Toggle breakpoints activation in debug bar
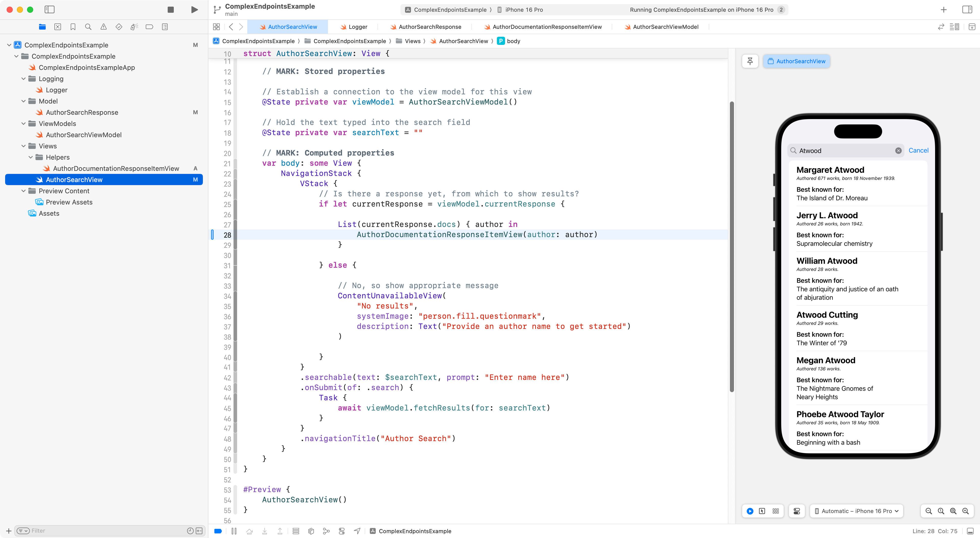 click(x=218, y=531)
